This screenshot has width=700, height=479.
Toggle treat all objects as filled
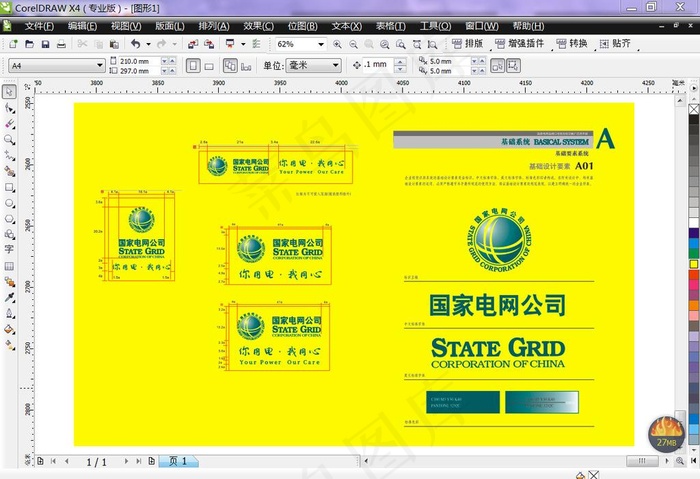click(497, 66)
